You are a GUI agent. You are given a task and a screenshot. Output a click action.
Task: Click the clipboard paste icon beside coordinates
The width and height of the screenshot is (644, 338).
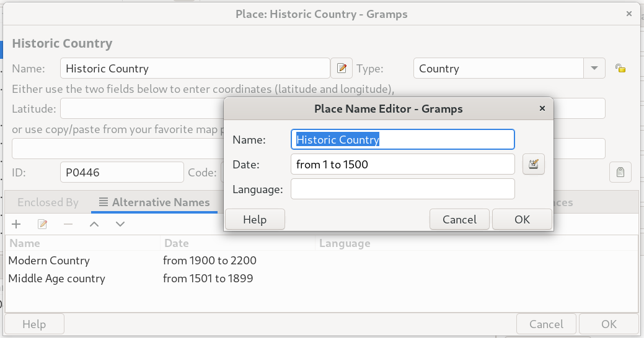(620, 173)
